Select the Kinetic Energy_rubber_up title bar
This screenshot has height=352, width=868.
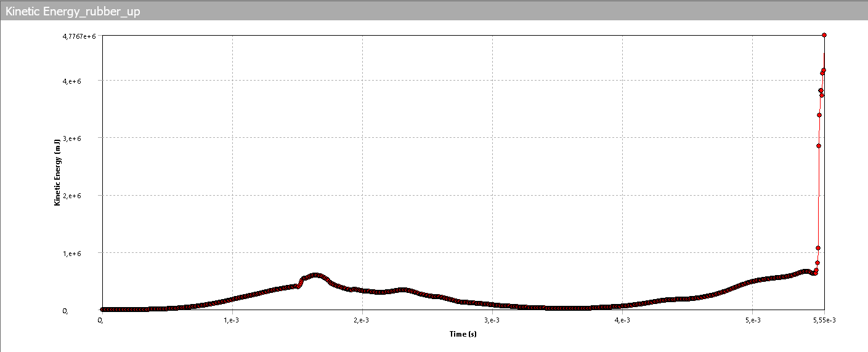click(x=434, y=10)
